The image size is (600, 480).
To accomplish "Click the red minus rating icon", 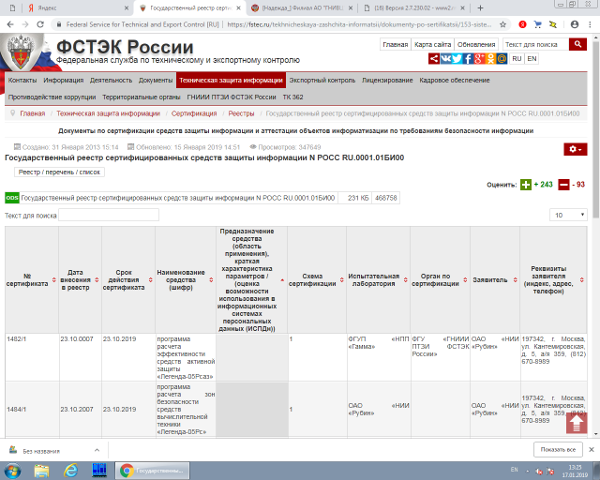I will pyautogui.click(x=564, y=184).
